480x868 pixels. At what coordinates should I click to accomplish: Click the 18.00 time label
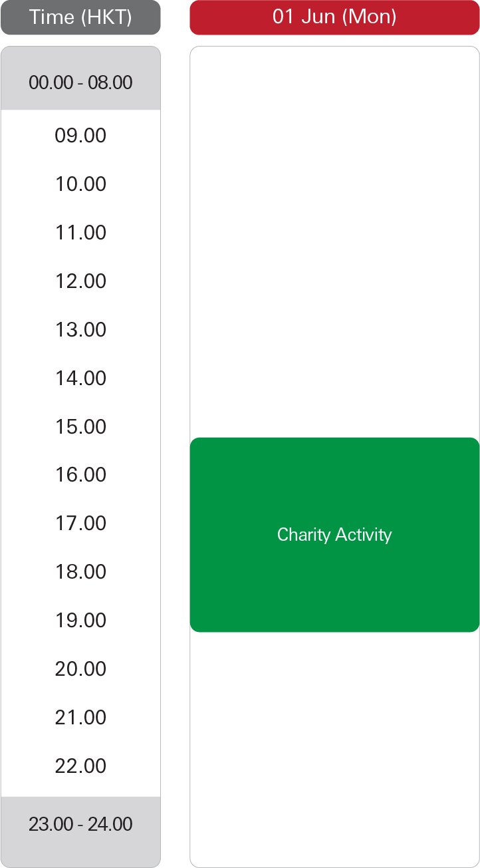(80, 572)
